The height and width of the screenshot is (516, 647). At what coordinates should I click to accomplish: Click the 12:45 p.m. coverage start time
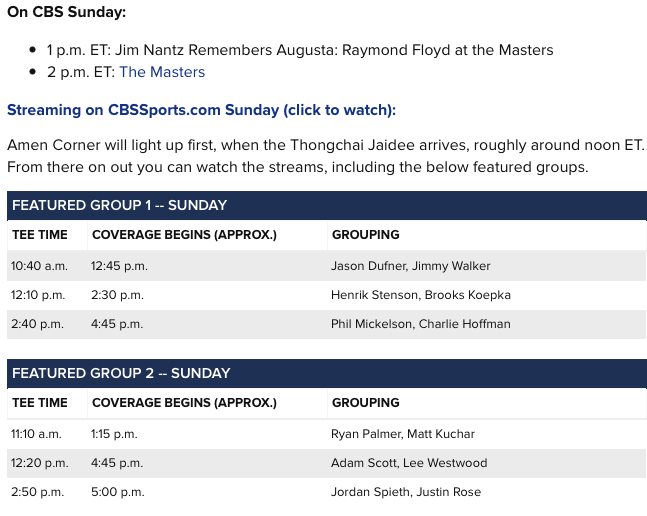click(x=118, y=266)
